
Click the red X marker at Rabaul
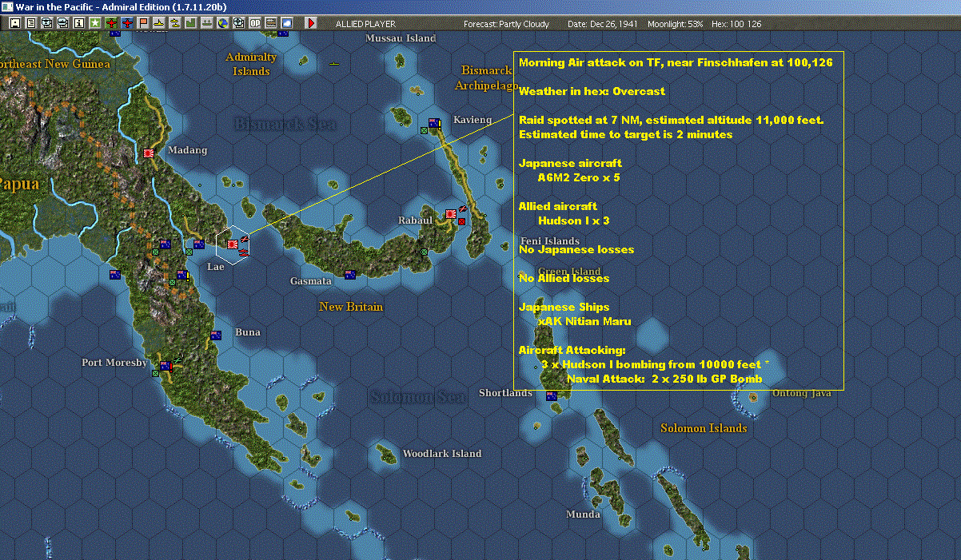point(462,221)
